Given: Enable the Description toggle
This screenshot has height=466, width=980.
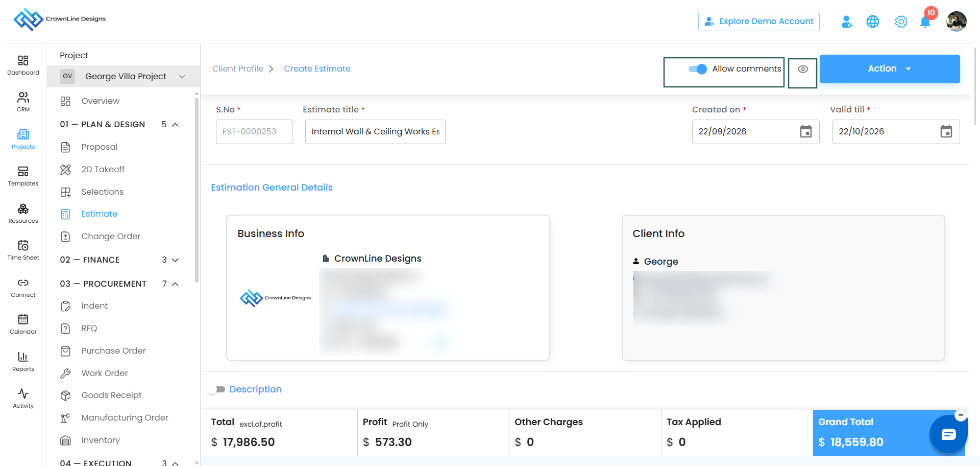Looking at the screenshot, I should pyautogui.click(x=216, y=389).
